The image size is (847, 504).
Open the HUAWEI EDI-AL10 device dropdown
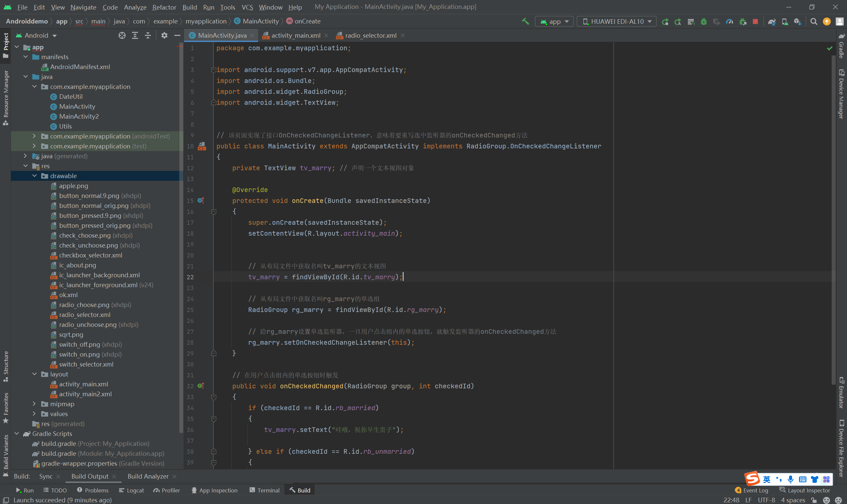(617, 21)
